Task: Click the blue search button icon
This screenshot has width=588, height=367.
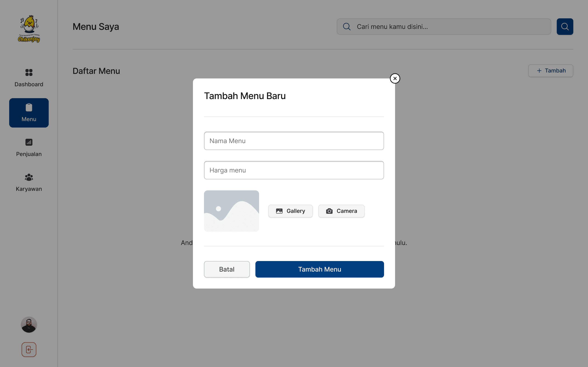Action: pyautogui.click(x=565, y=27)
